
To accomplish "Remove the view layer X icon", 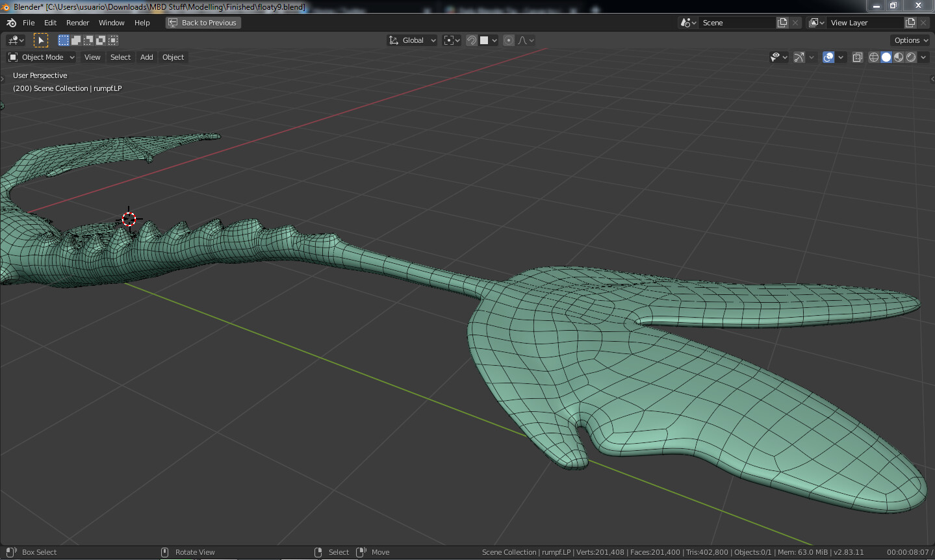I will pos(923,23).
